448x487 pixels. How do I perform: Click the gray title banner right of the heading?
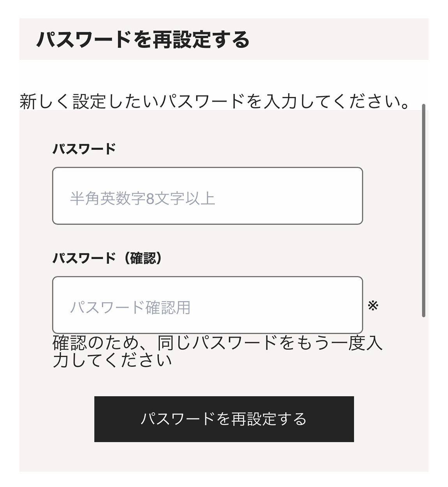click(339, 39)
